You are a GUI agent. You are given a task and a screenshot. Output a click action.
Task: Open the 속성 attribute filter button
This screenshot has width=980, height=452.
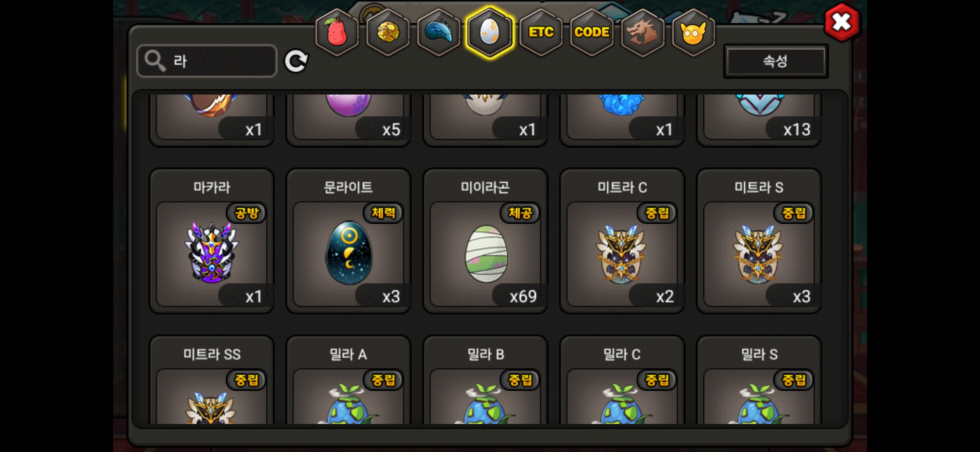point(776,61)
